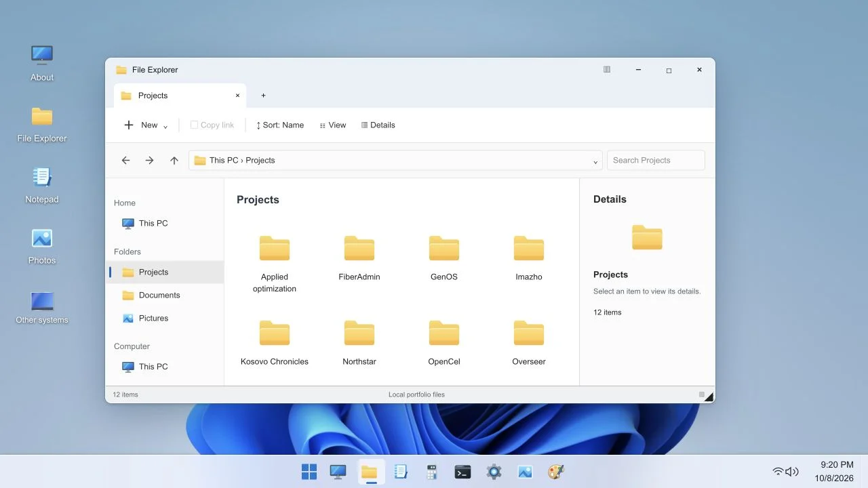Click Projects in the address breadcrumb
Viewport: 868px width, 488px height.
pyautogui.click(x=260, y=161)
